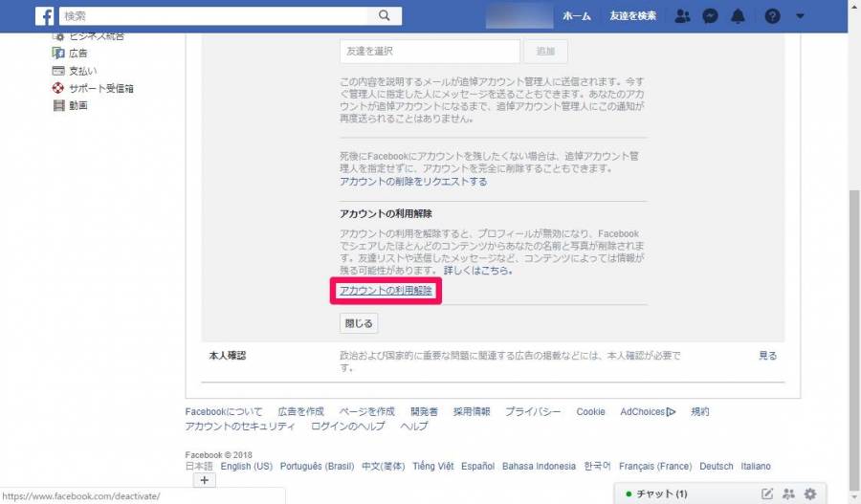This screenshot has width=861, height=504.
Task: Switch language to Deutsch
Action: (x=716, y=466)
